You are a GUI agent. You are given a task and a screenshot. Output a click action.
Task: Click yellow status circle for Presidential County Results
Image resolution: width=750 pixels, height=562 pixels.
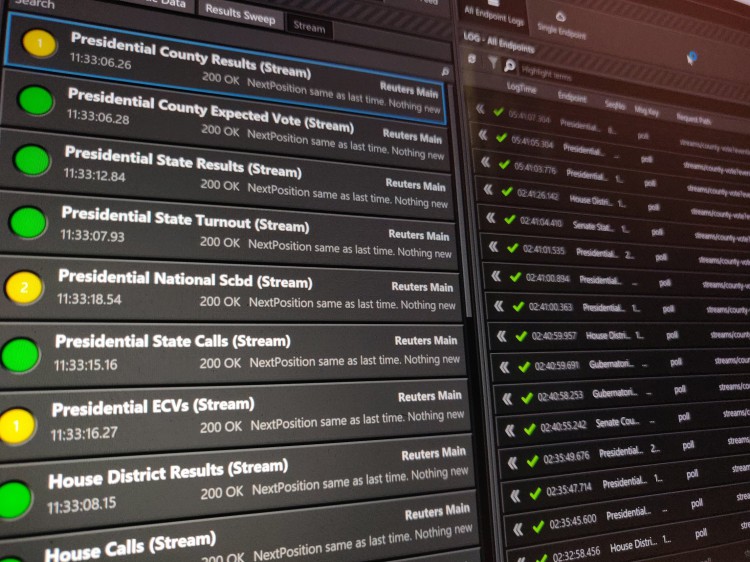(39, 44)
